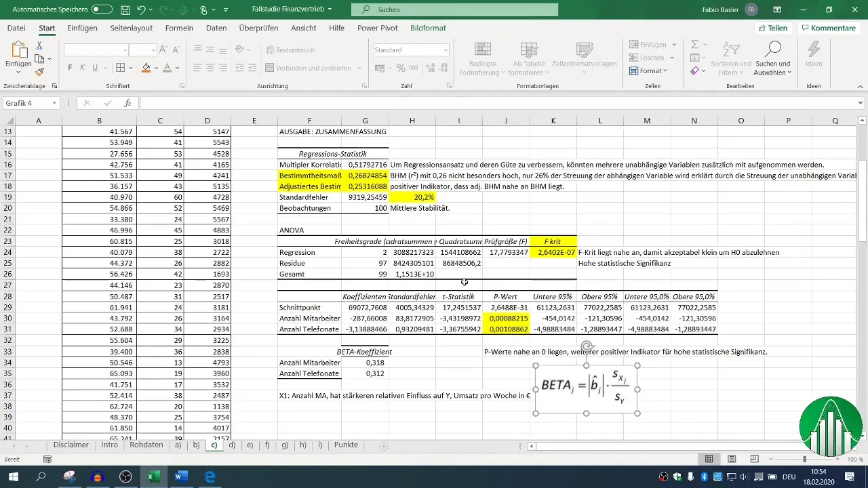This screenshot has width=868, height=488.
Task: Click the Kommentare button
Action: coord(828,28)
